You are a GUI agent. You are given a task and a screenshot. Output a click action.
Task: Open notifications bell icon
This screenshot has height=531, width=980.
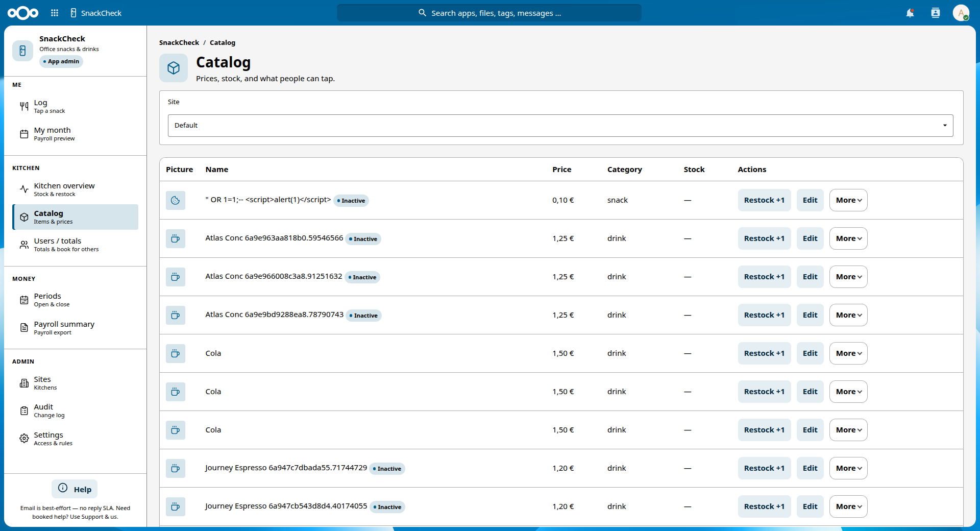click(x=910, y=13)
